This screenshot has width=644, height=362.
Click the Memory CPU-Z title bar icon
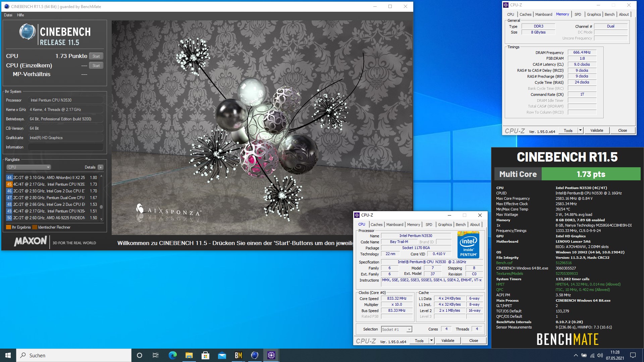point(506,5)
